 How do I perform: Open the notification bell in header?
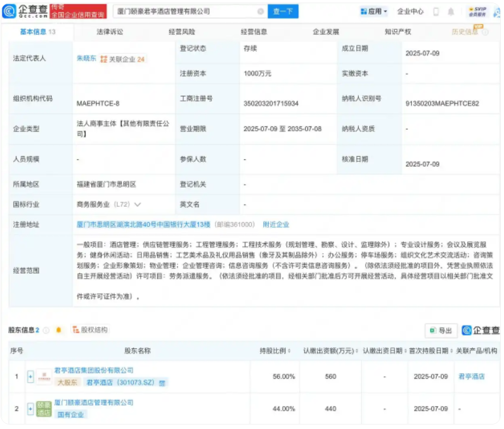451,12
